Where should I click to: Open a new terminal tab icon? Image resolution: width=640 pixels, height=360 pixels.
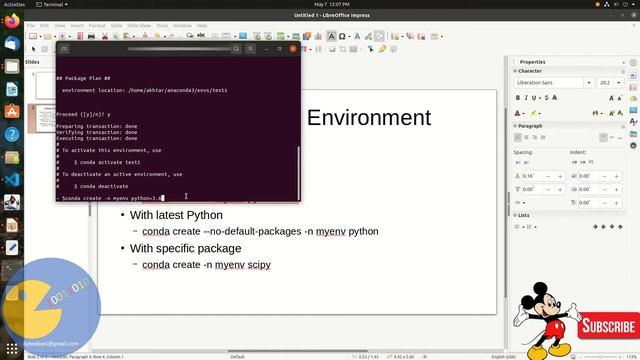tap(64, 49)
